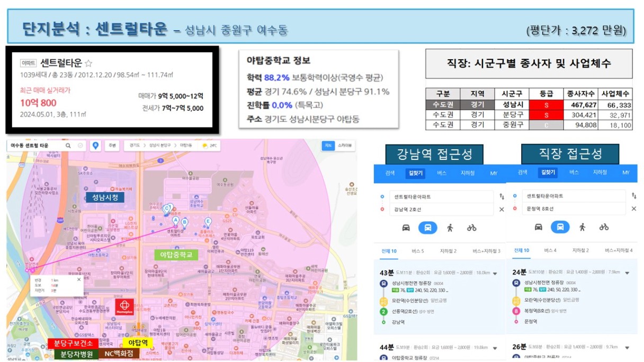644x362 pixels.
Task: Select map marker E on the map
Action: coord(208,223)
